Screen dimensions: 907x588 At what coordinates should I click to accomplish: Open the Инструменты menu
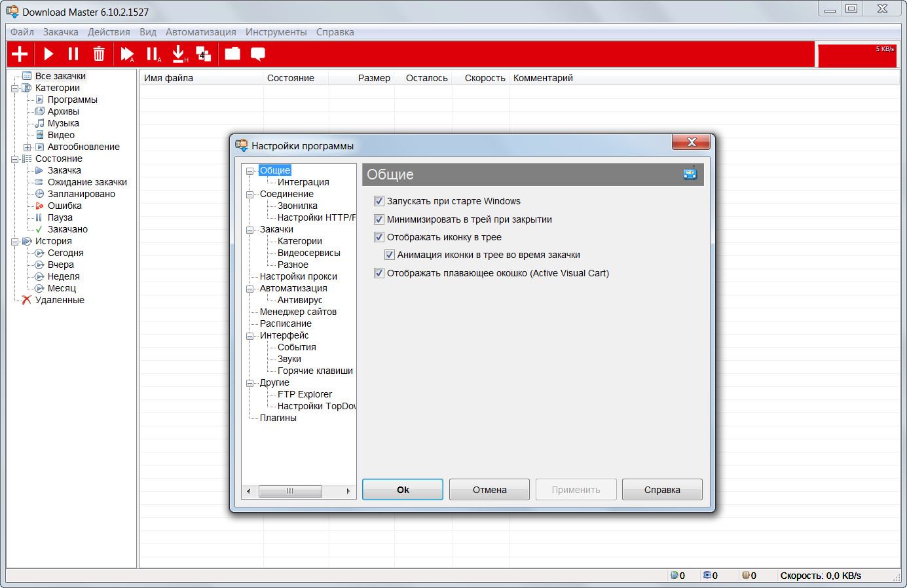point(276,32)
